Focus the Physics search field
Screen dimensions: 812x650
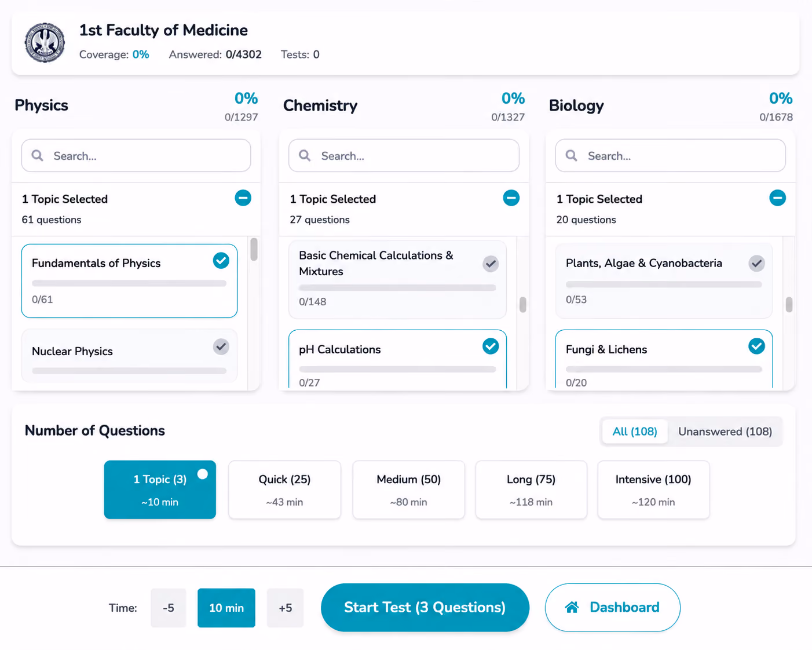pos(136,155)
